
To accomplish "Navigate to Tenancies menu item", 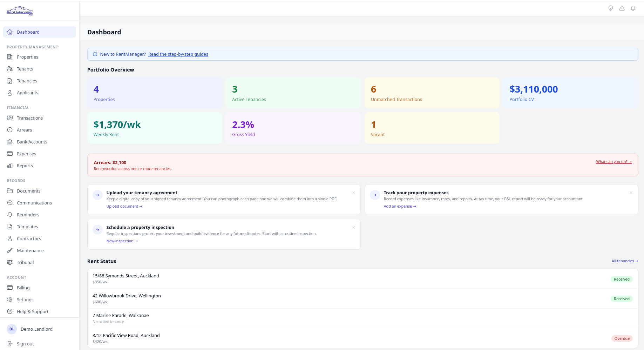I will pos(39,81).
